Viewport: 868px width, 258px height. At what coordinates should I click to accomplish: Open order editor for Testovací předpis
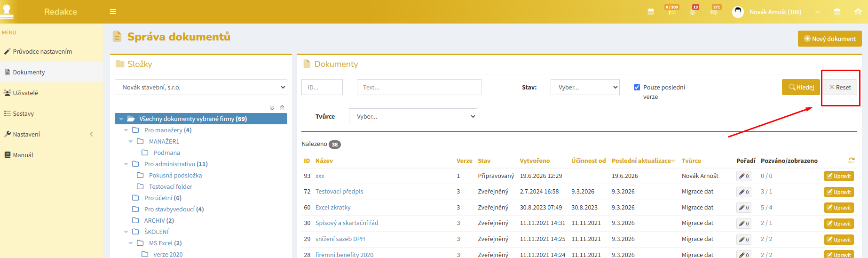[744, 192]
